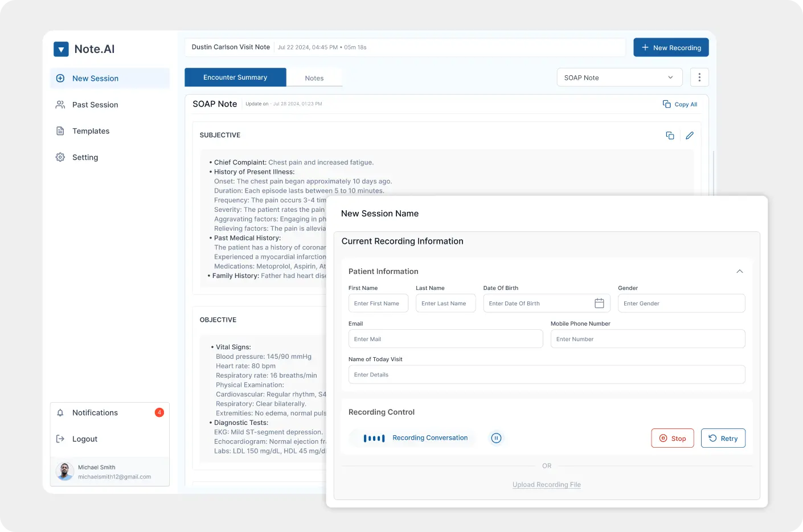Open the date picker for Date Of Birth

(599, 303)
